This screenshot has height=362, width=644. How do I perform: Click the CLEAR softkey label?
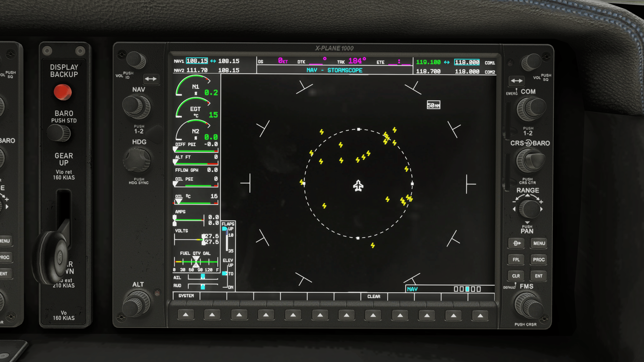point(374,296)
